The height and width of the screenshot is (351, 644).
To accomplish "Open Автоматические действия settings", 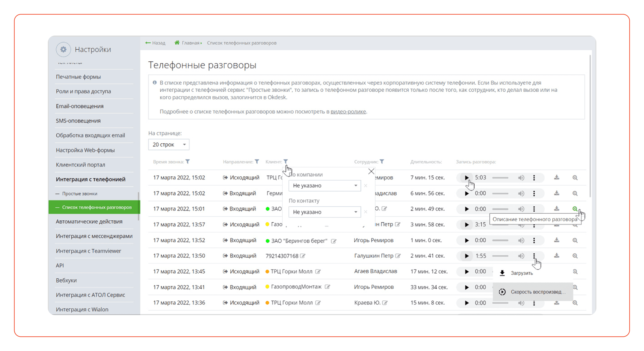I will [89, 221].
